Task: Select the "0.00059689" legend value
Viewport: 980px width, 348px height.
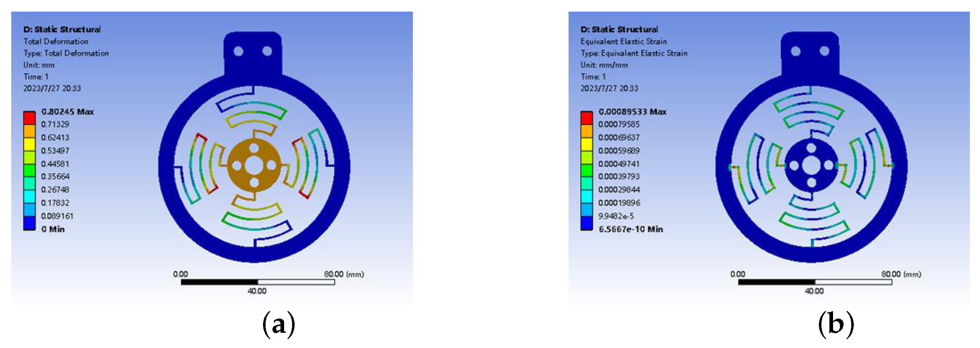Action: pos(619,151)
